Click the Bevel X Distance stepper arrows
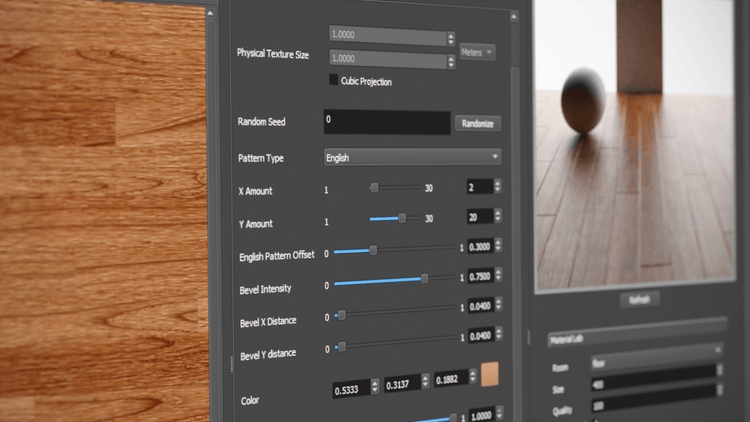750x422 pixels. point(498,304)
